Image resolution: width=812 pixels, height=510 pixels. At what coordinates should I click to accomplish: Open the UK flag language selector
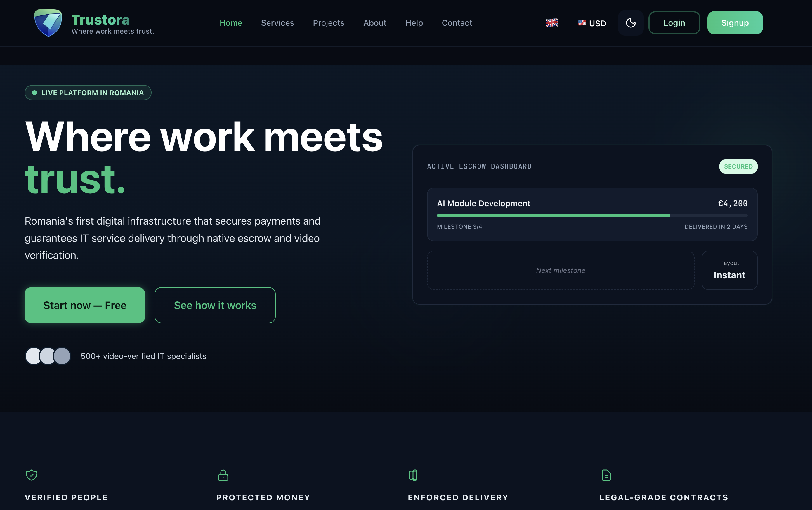[x=551, y=22]
